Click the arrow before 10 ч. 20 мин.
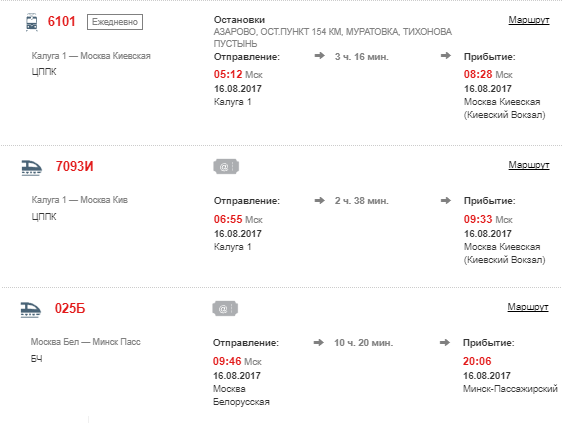The image size is (572, 430). point(318,342)
